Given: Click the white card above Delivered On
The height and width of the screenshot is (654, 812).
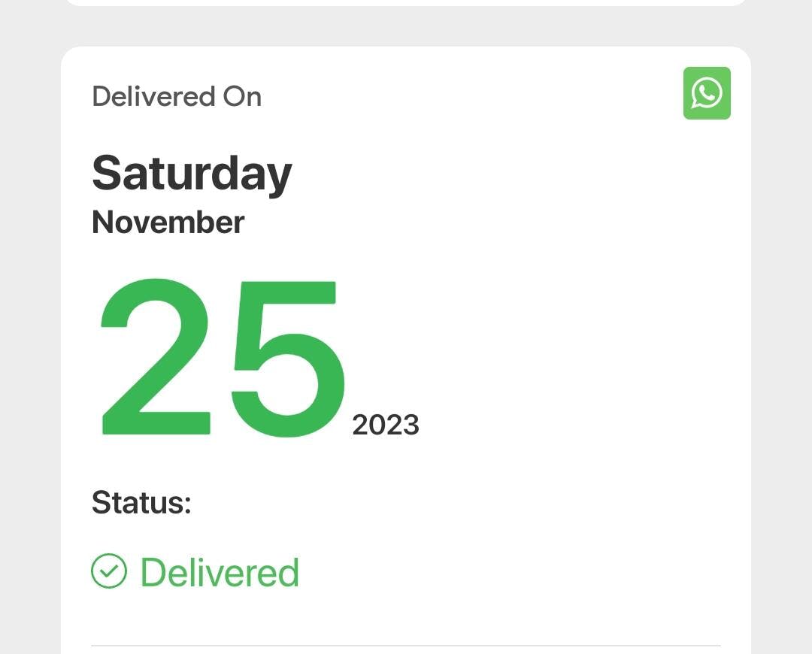Looking at the screenshot, I should pos(406,2).
